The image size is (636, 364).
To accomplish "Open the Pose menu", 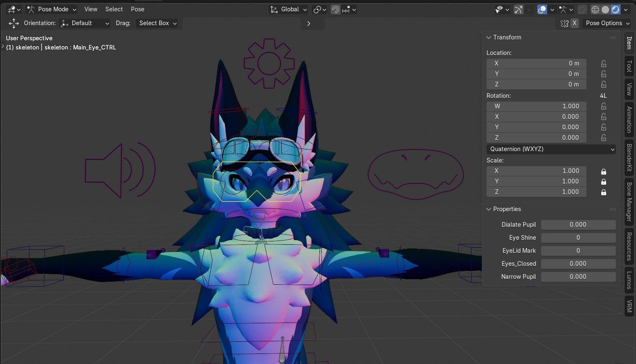I will click(137, 9).
